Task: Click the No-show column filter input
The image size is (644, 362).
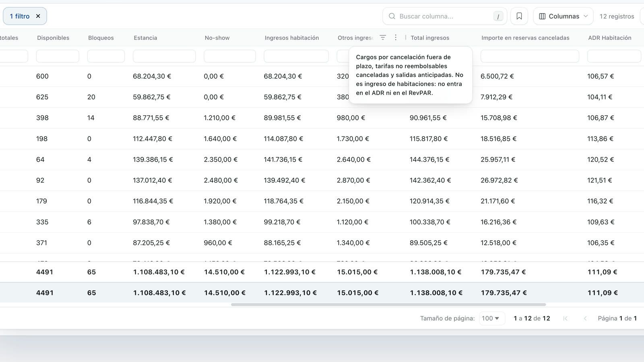Action: [x=230, y=56]
